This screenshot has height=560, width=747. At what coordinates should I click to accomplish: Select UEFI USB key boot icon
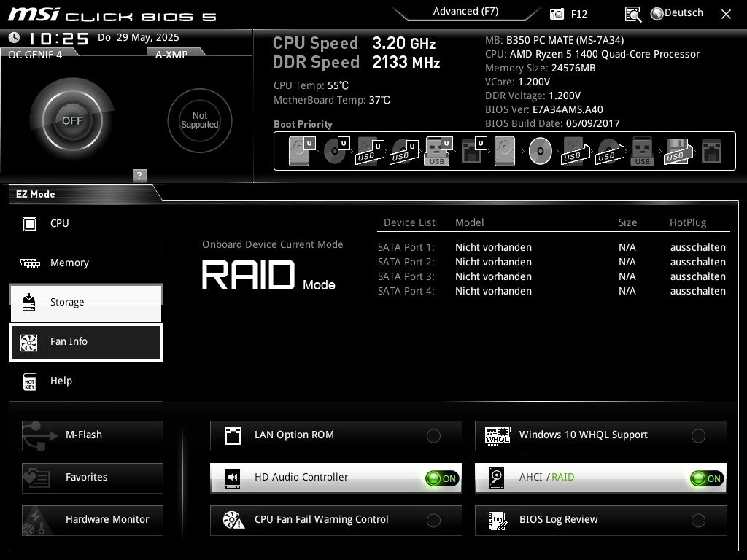click(x=438, y=151)
